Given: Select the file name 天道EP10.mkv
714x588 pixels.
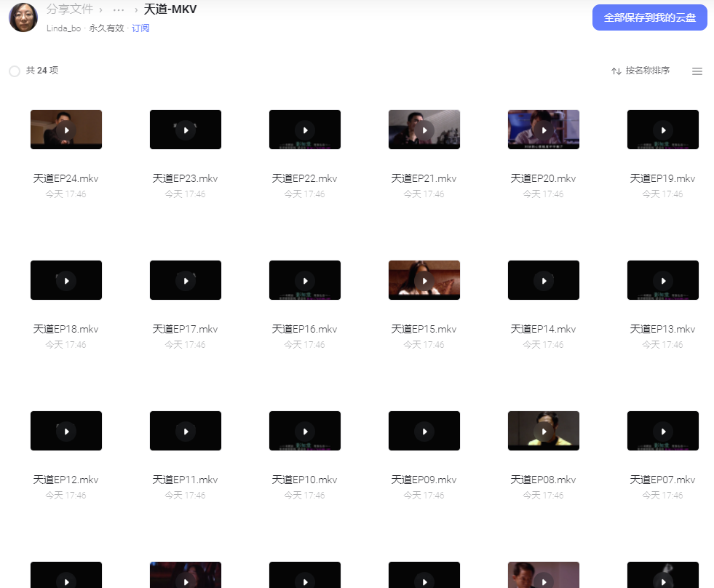Looking at the screenshot, I should tap(304, 480).
